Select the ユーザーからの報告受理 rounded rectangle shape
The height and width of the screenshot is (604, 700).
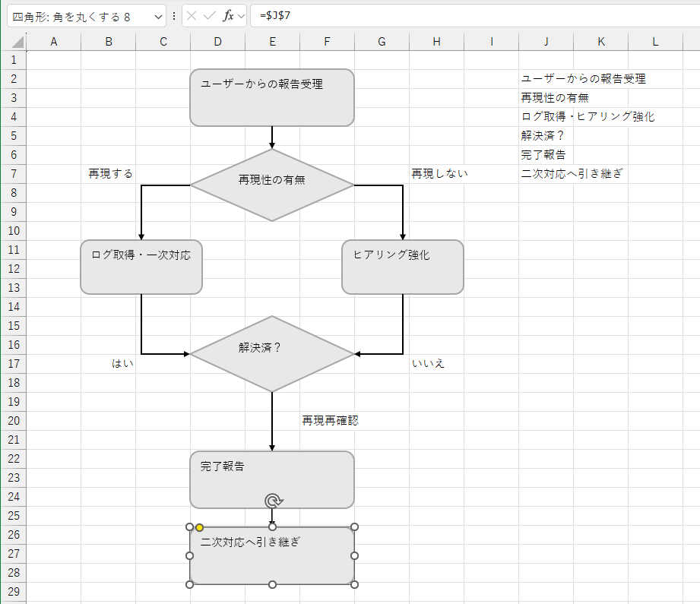271,97
